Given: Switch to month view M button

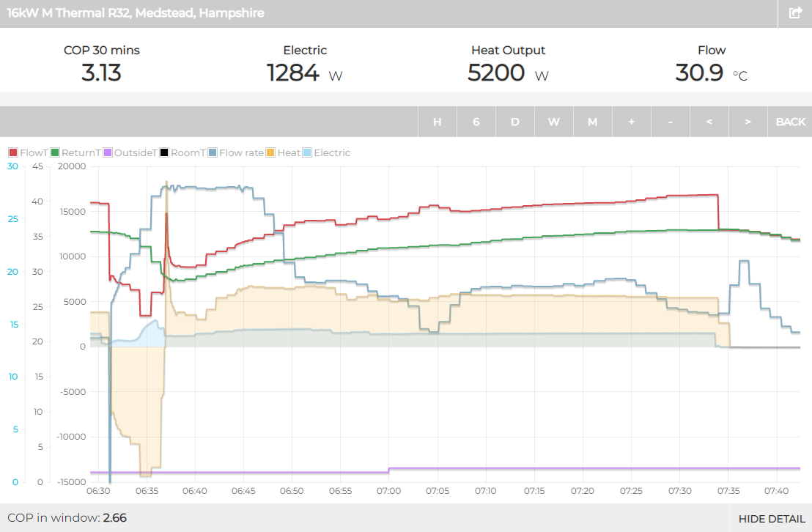Looking at the screenshot, I should click(x=593, y=122).
